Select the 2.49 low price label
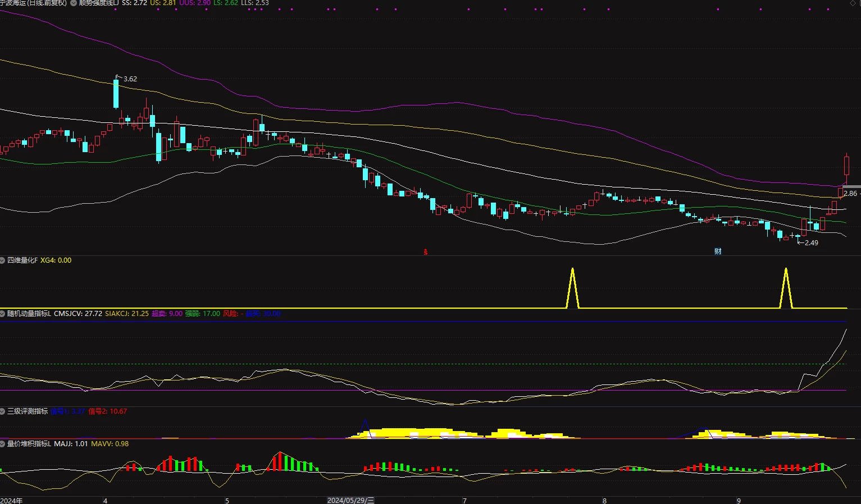Image resolution: width=861 pixels, height=504 pixels. [x=812, y=243]
